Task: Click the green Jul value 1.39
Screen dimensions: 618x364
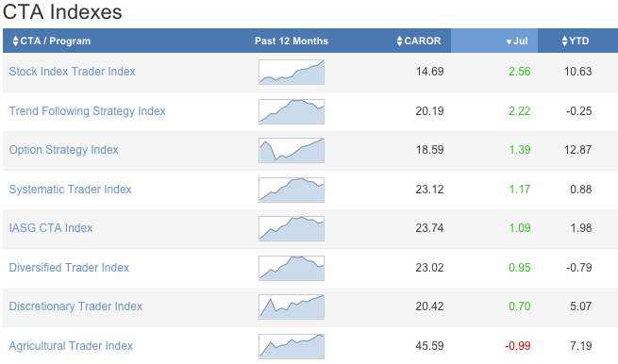Action: click(x=520, y=150)
